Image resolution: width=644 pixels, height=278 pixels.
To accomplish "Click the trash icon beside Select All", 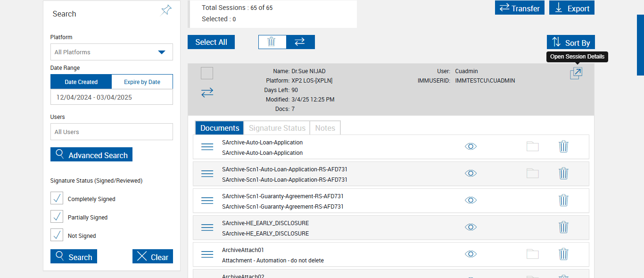I will tap(272, 42).
